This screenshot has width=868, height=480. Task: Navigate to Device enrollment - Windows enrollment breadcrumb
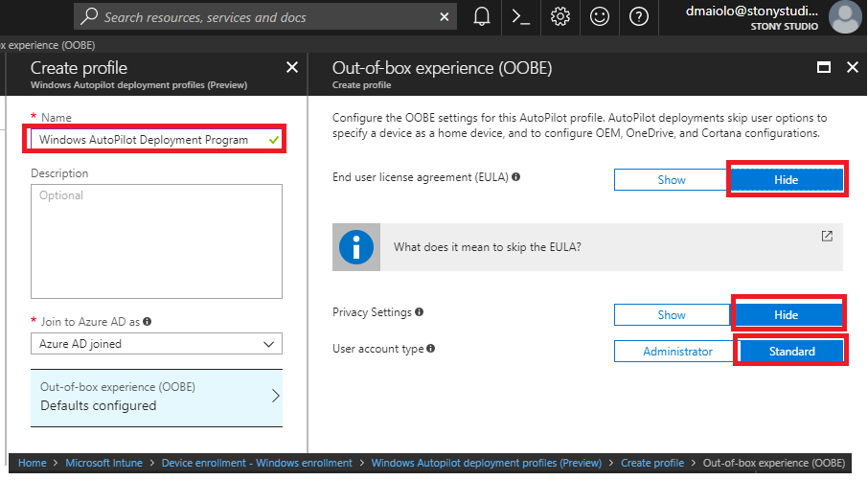point(257,463)
